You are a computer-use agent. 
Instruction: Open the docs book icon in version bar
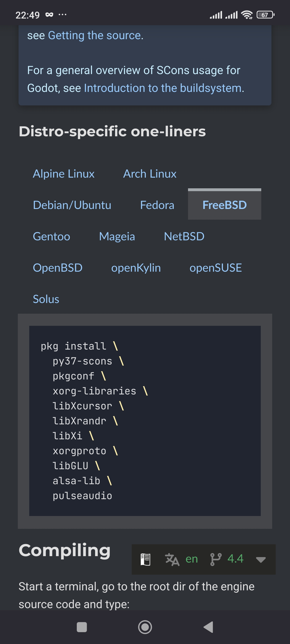tap(145, 559)
